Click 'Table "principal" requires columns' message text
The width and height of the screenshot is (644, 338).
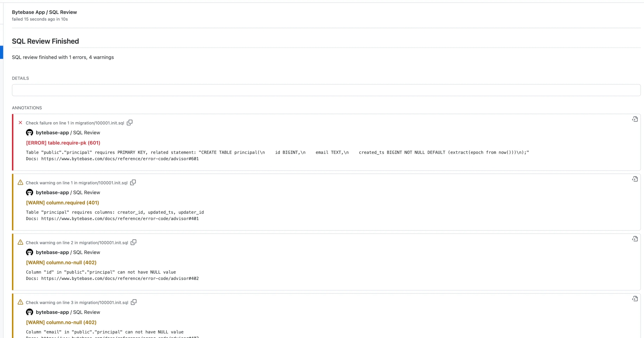(115, 212)
